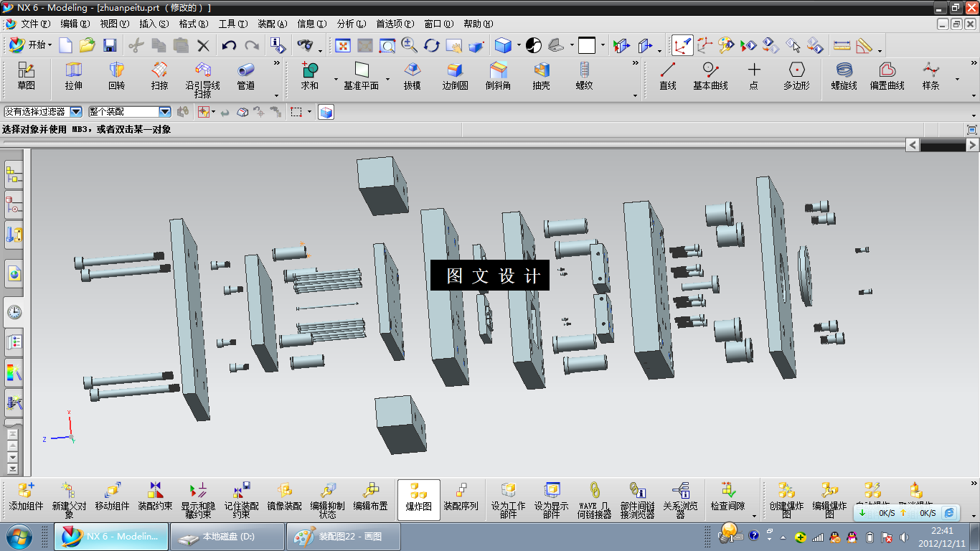The height and width of the screenshot is (551, 980).
Task: Open the 装配 assemblies menu
Action: coord(273,24)
